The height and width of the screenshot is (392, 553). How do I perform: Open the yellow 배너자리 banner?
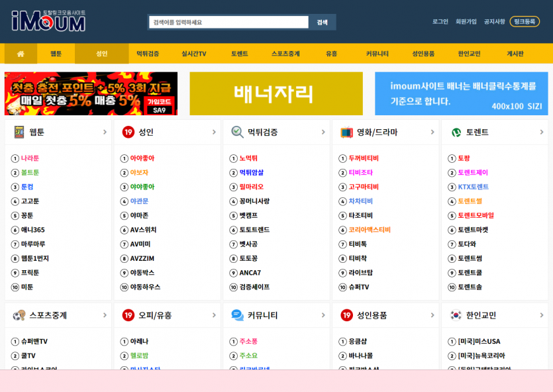click(x=276, y=93)
